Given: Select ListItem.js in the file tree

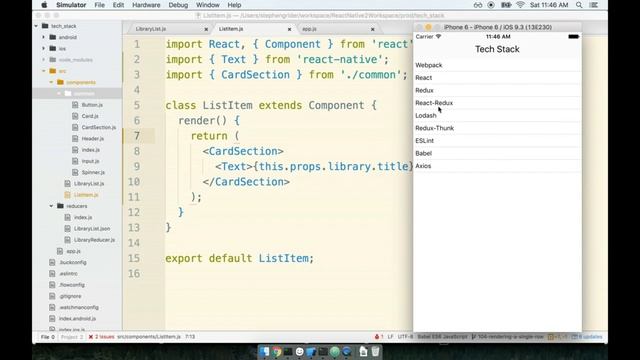Looking at the screenshot, I should pos(86,195).
